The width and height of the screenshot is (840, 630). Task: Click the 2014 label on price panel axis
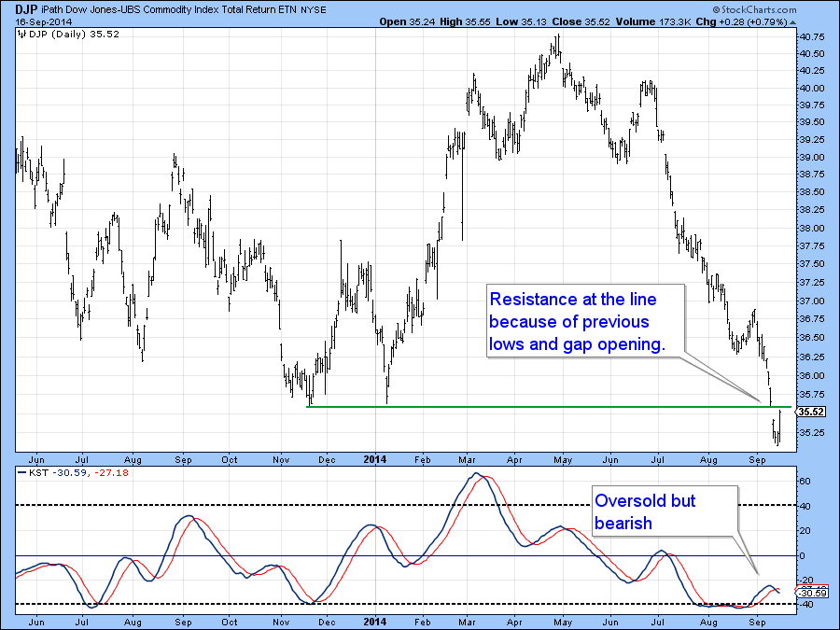(x=374, y=459)
